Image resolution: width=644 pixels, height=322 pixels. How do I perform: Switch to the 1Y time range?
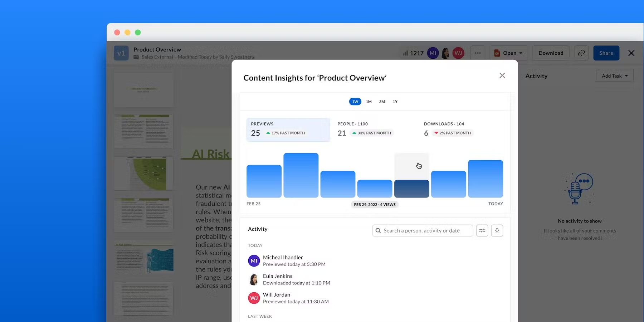pyautogui.click(x=395, y=102)
